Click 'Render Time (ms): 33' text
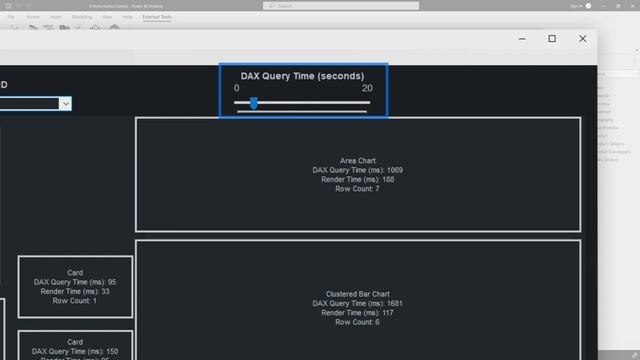Image resolution: width=640 pixels, height=360 pixels. 75,291
